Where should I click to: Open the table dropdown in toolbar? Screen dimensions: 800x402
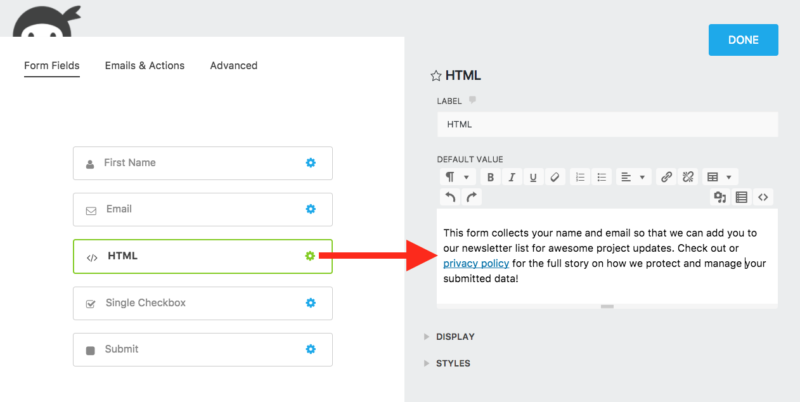[x=720, y=177]
